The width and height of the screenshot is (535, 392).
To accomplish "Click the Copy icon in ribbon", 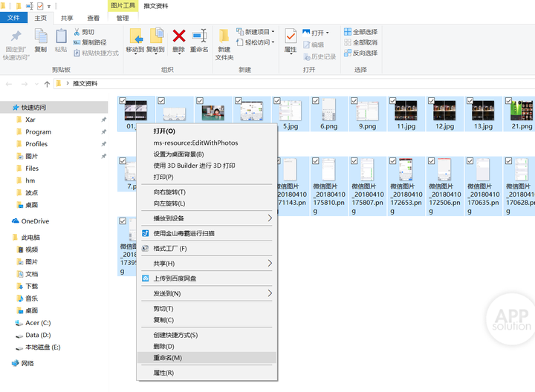I will [41, 36].
